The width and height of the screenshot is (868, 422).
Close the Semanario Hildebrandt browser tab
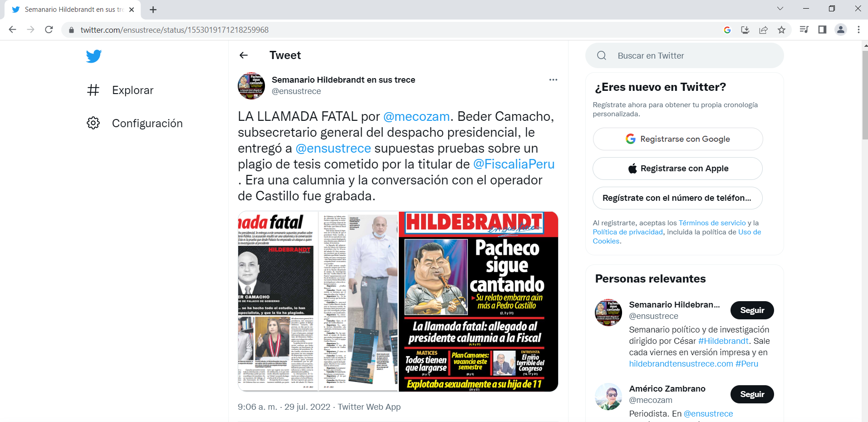(132, 10)
